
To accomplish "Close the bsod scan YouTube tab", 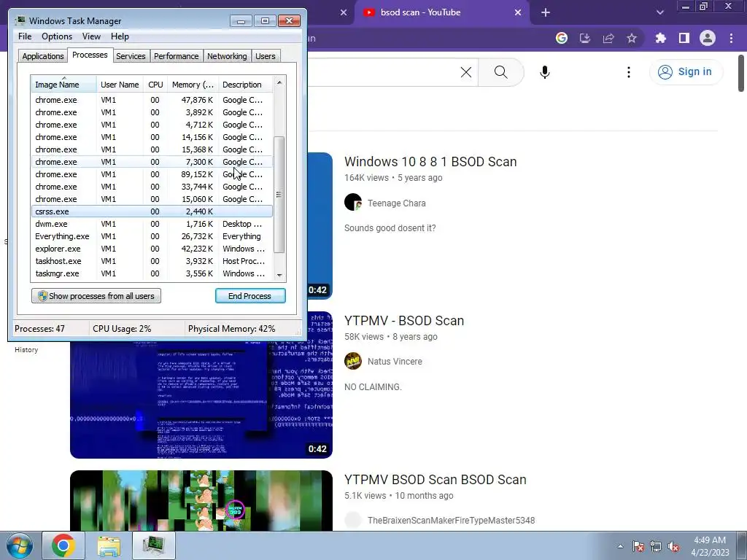I will 518,12.
